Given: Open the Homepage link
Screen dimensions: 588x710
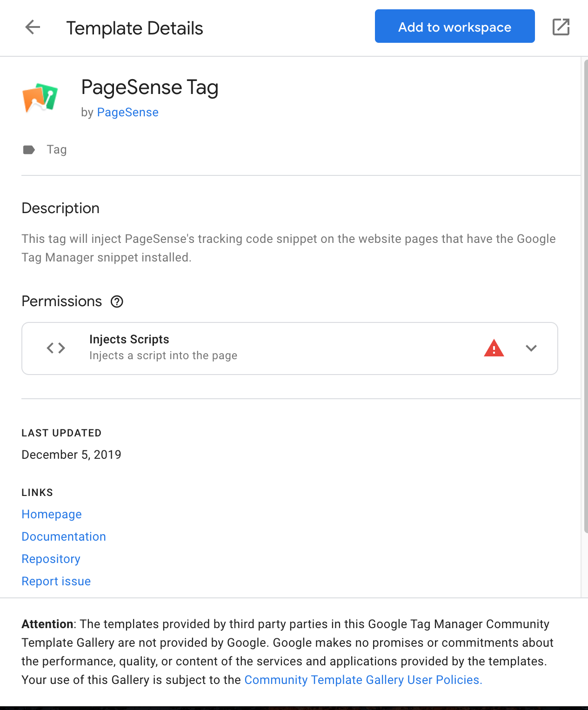Looking at the screenshot, I should click(x=51, y=514).
